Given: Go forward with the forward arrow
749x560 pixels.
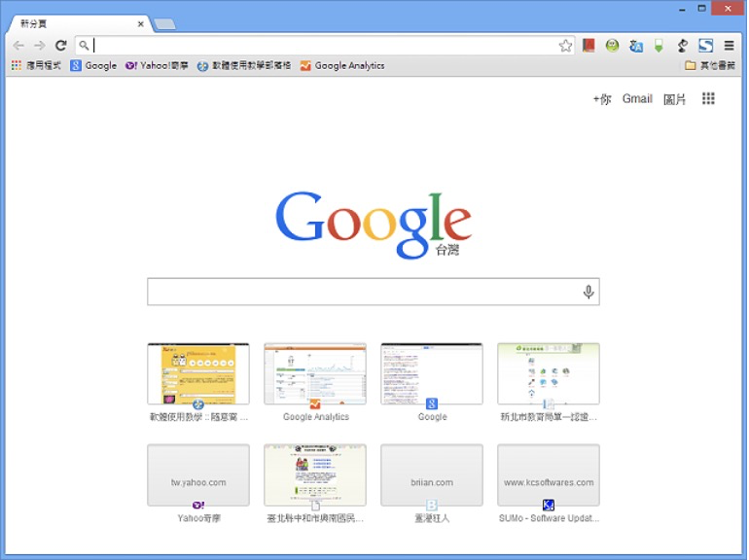Looking at the screenshot, I should (40, 46).
